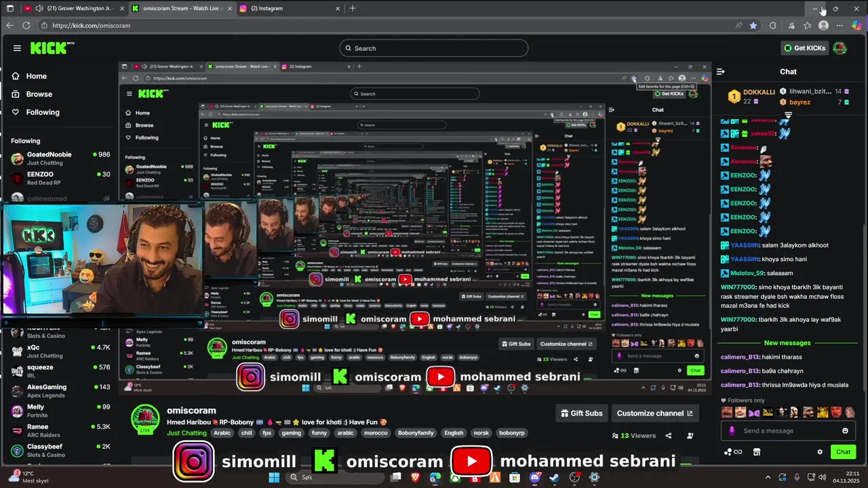Click browser Refresh button

[26, 25]
